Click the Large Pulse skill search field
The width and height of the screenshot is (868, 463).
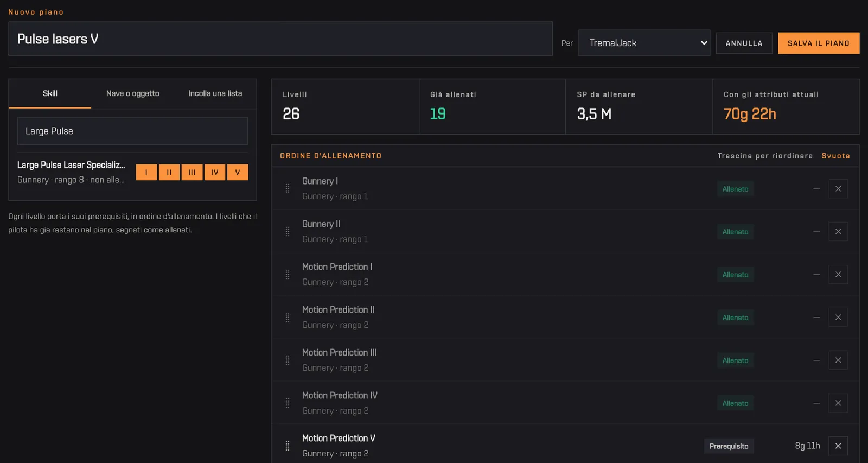tap(132, 131)
